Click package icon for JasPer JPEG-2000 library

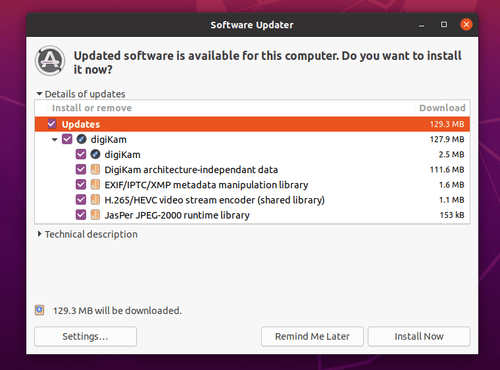[x=95, y=215]
